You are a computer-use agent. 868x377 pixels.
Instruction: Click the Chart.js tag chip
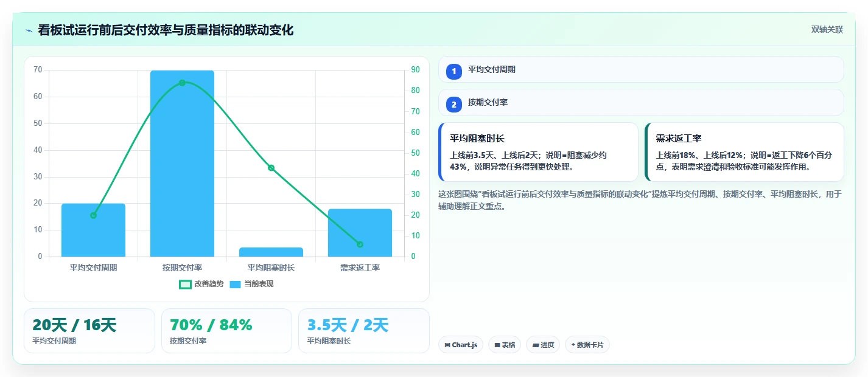click(461, 345)
